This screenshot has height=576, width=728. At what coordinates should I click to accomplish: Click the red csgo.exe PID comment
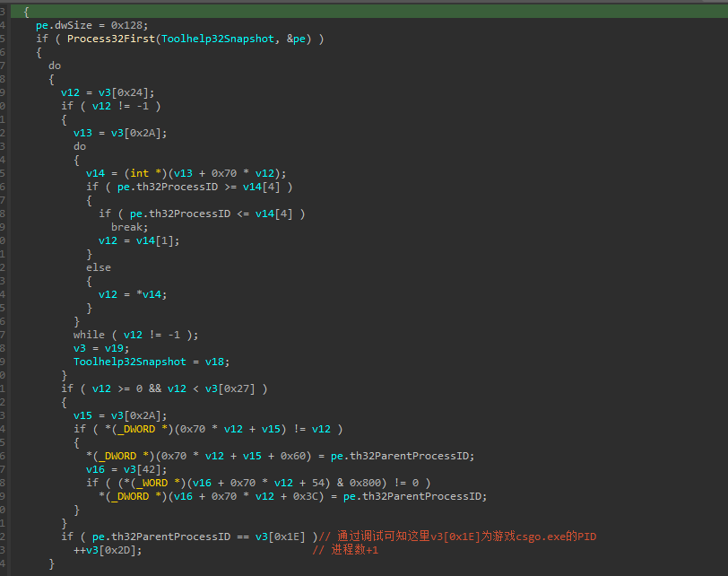click(457, 537)
